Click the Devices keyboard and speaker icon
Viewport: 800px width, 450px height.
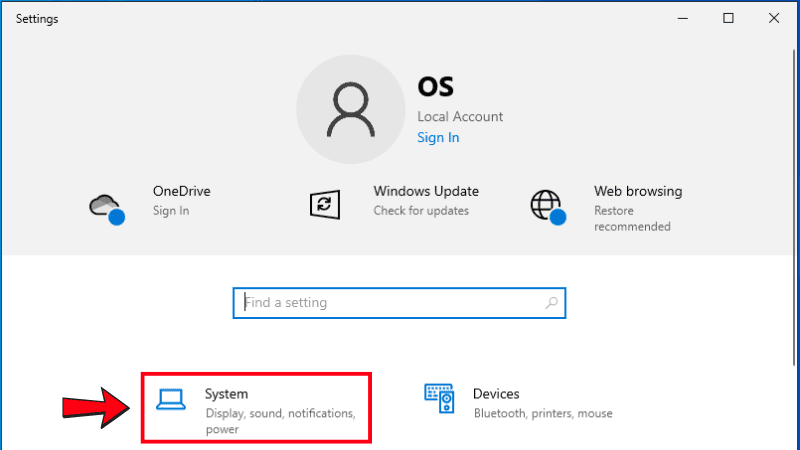pos(440,400)
